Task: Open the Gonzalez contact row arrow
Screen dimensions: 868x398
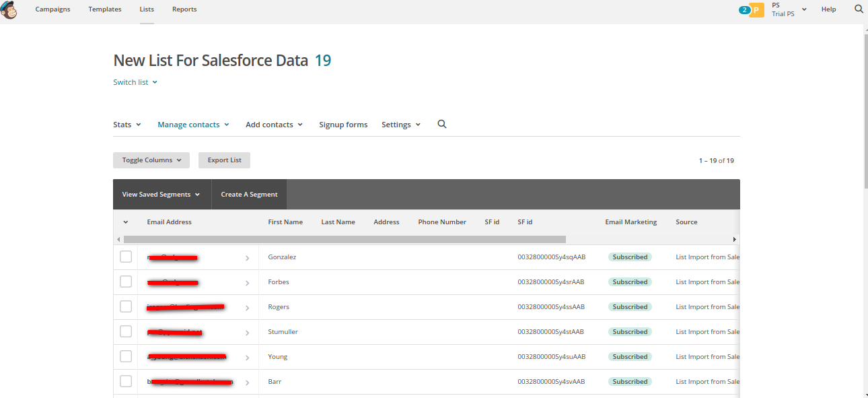Action: pos(247,258)
